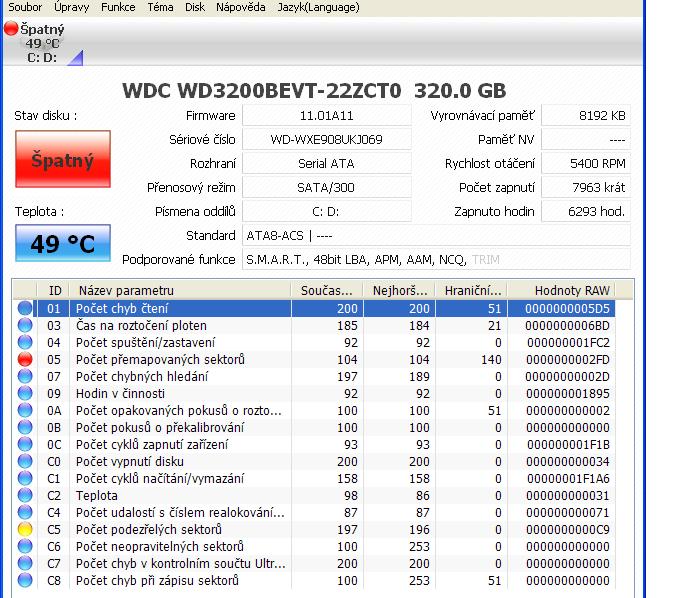The width and height of the screenshot is (683, 598).
Task: Click the ATA8-ACS standard field
Action: click(x=436, y=236)
